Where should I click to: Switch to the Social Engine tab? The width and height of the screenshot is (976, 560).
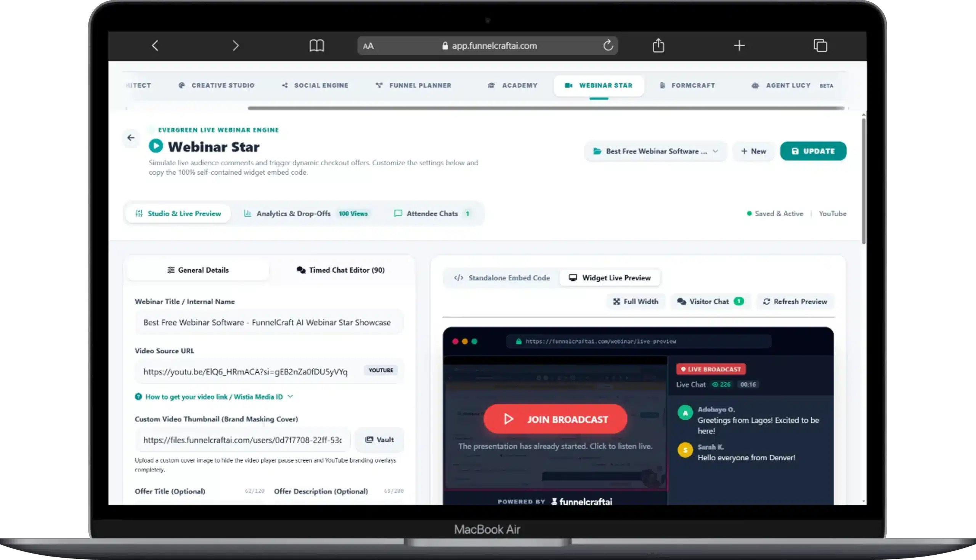[x=315, y=85]
